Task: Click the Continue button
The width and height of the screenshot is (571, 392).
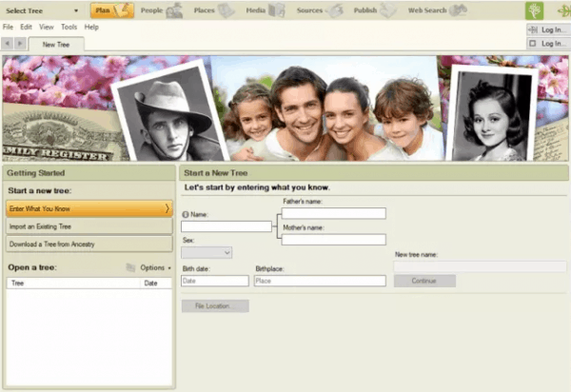Action: (424, 281)
